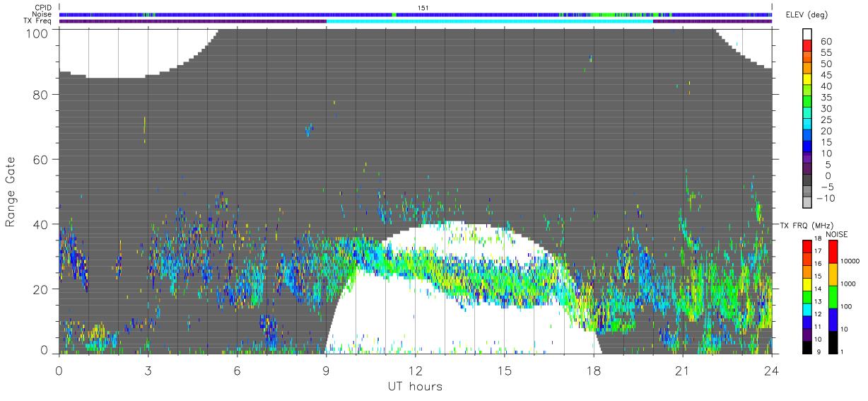Click the CPID label at top left
This screenshot has height=401, width=868.
[x=42, y=8]
